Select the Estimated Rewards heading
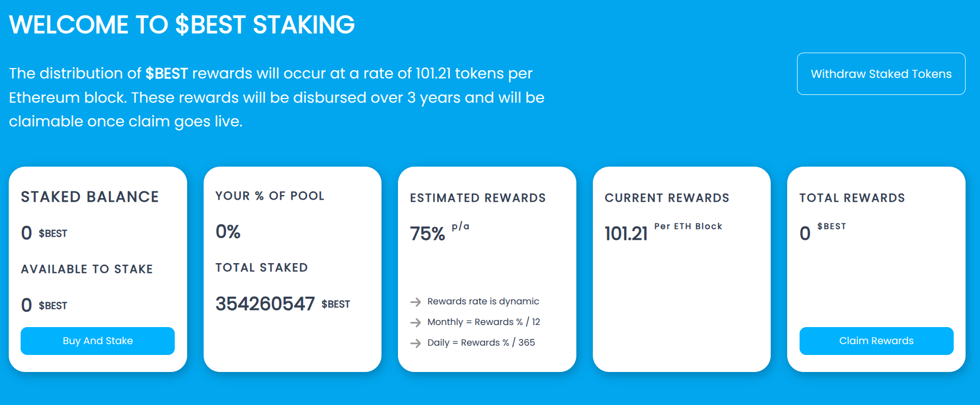This screenshot has height=405, width=980. click(478, 198)
